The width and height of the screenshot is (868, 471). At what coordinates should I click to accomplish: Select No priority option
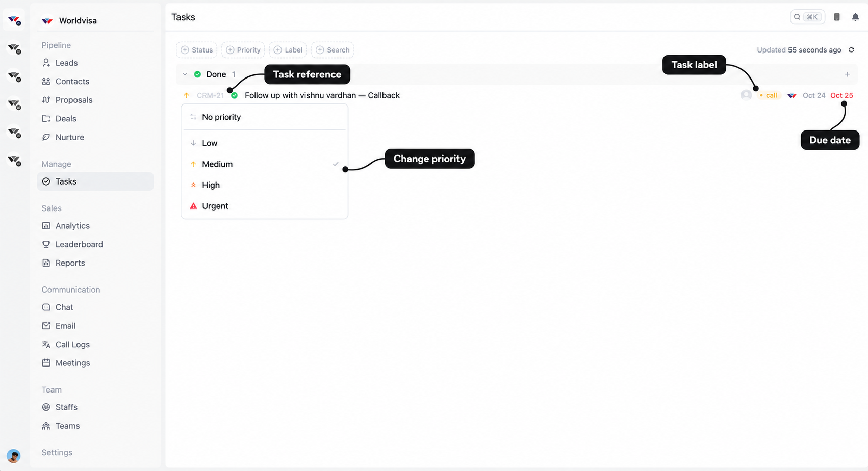[264, 117]
